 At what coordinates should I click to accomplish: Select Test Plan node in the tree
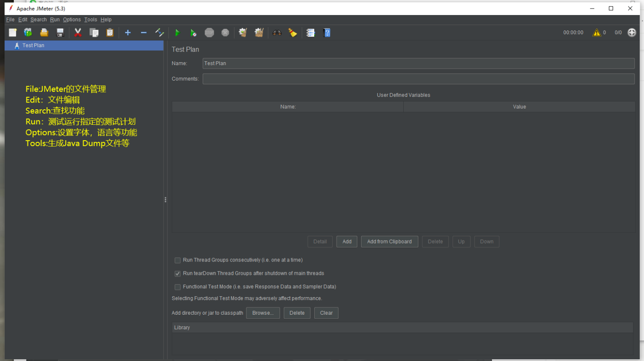(84, 45)
